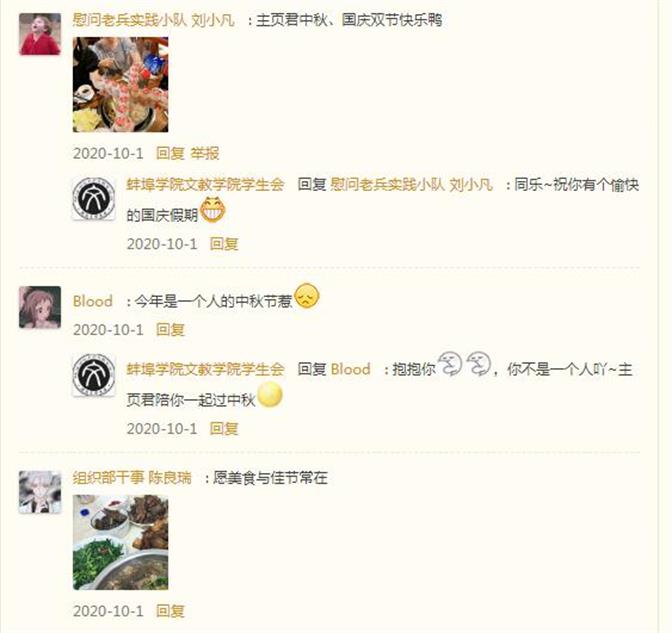
Task: Reply to 陈良瑞's comment with 回复
Action: pos(170,611)
